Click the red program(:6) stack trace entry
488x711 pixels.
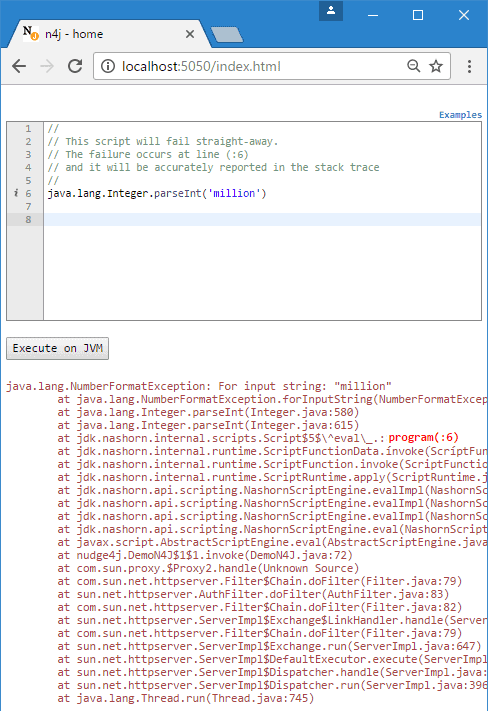click(424, 438)
